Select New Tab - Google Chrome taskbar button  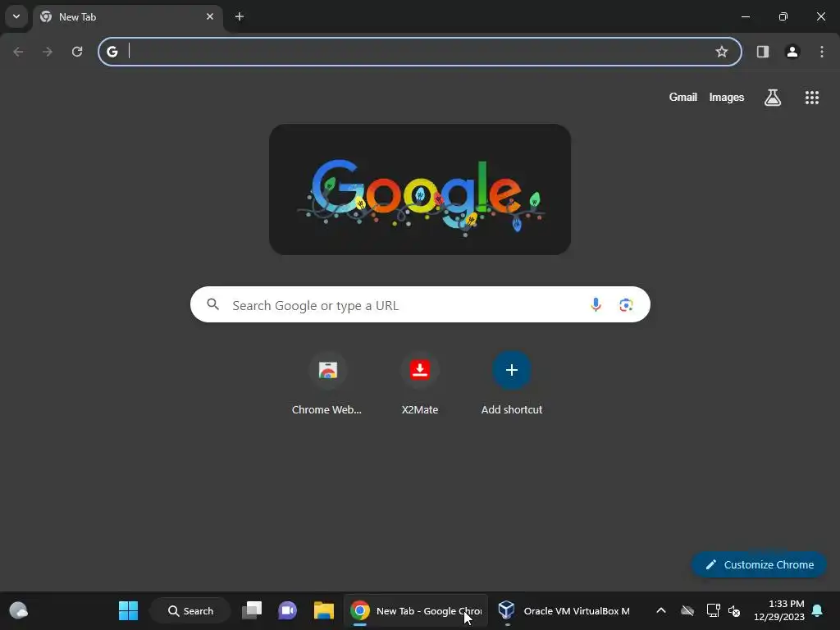click(x=416, y=610)
